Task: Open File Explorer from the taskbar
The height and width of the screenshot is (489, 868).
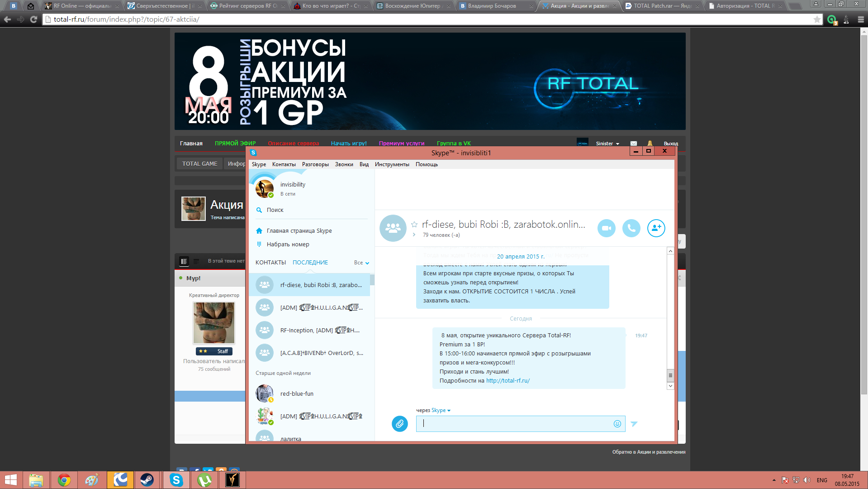Action: [36, 480]
